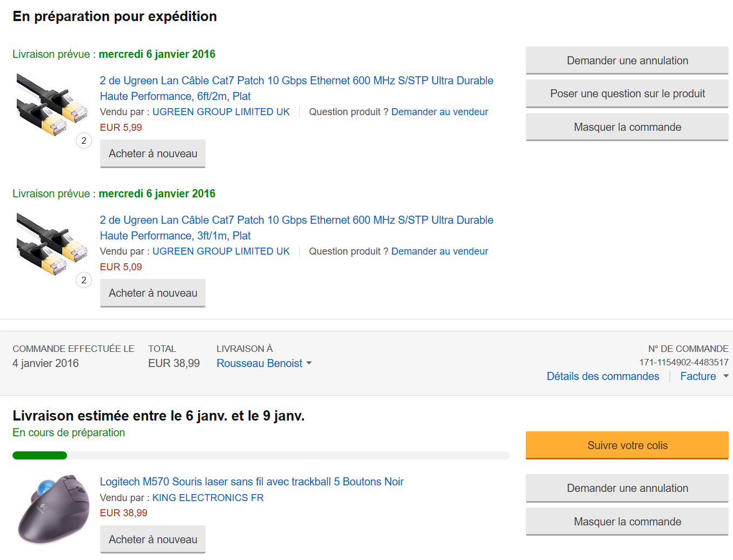This screenshot has height=560, width=733.
Task: Click Poser une question sur le produit
Action: point(627,94)
